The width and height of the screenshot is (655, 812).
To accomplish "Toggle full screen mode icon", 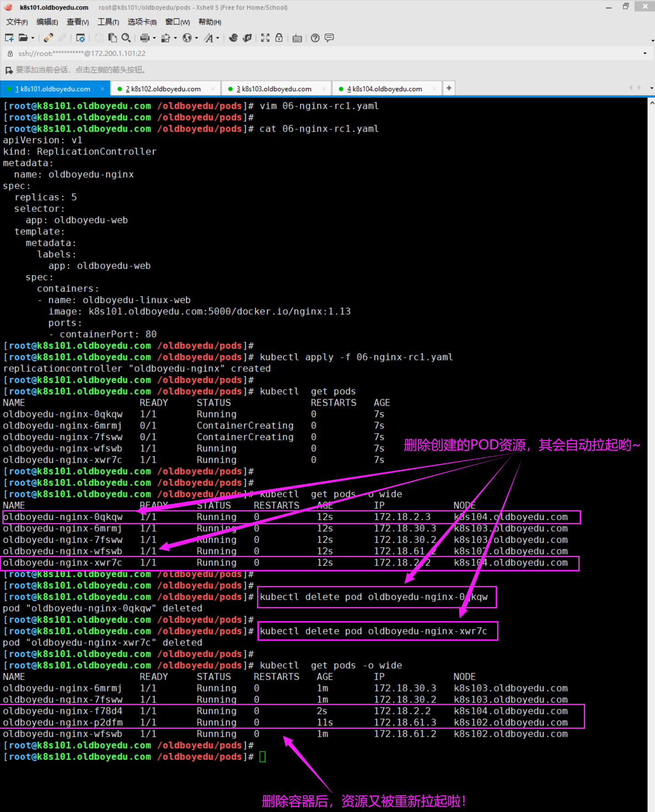I will 265,38.
